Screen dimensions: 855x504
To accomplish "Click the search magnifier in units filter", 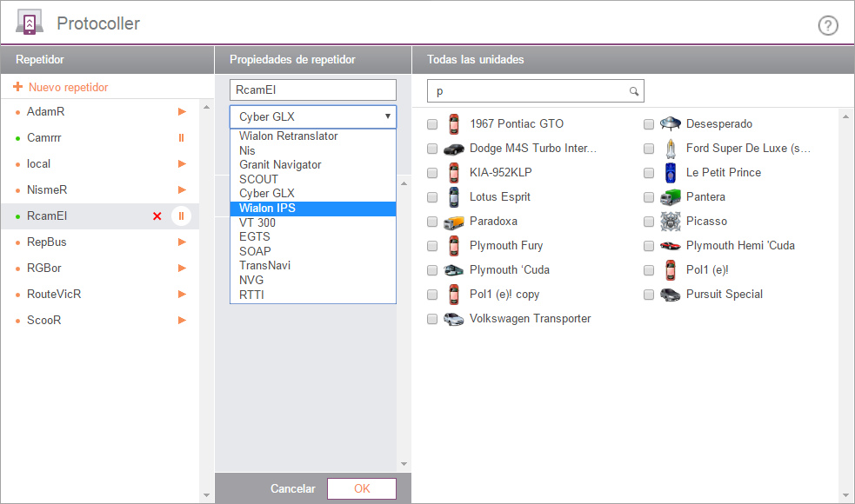I will click(634, 91).
